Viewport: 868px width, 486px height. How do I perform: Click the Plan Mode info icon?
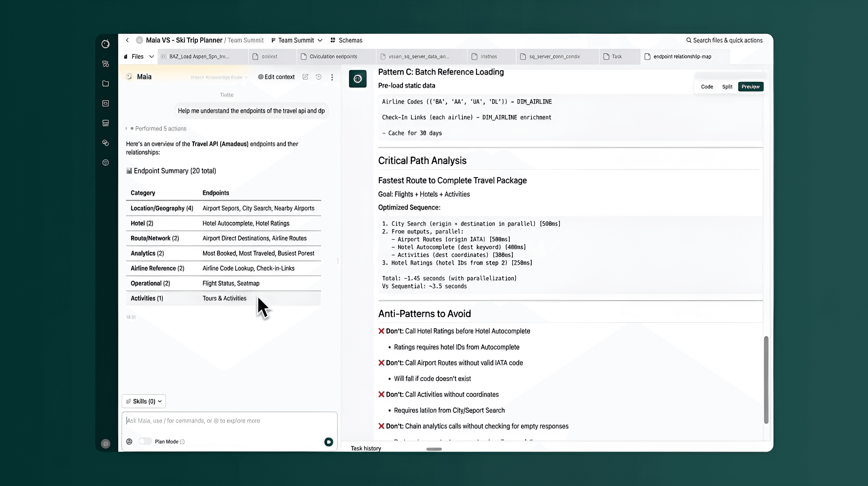tap(182, 441)
